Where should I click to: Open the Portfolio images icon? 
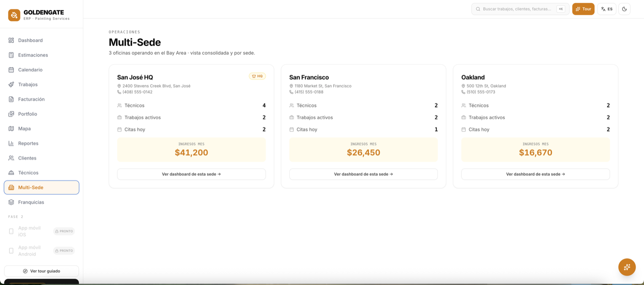(x=11, y=114)
